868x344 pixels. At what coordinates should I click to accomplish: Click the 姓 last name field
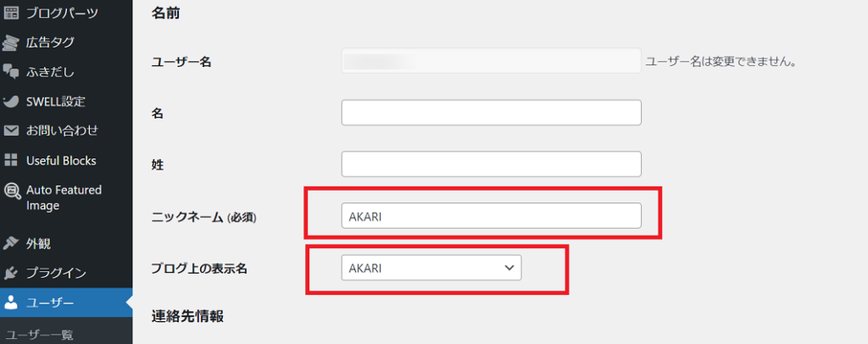[x=491, y=164]
